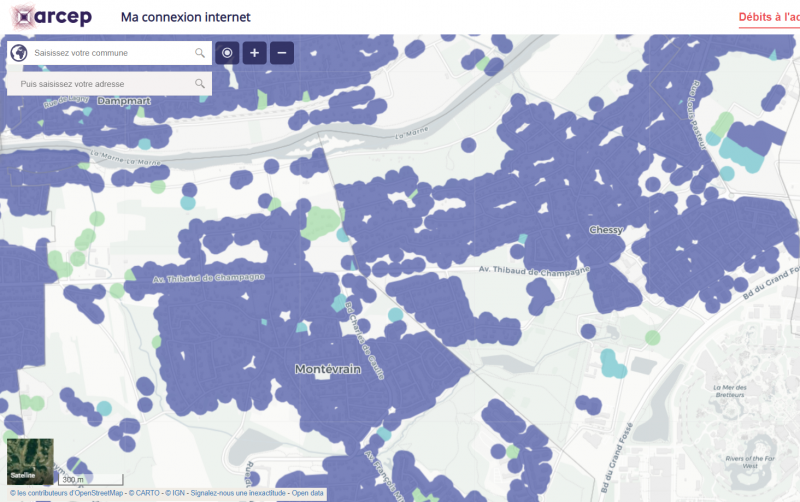Click the address search magnifier icon
This screenshot has width=800, height=502.
coord(199,84)
